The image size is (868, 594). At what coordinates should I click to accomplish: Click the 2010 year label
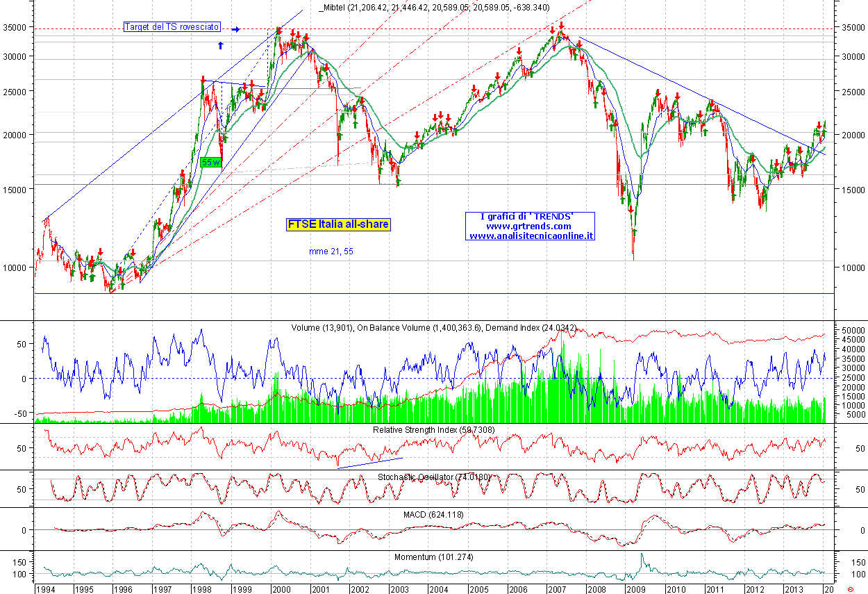pos(676,589)
